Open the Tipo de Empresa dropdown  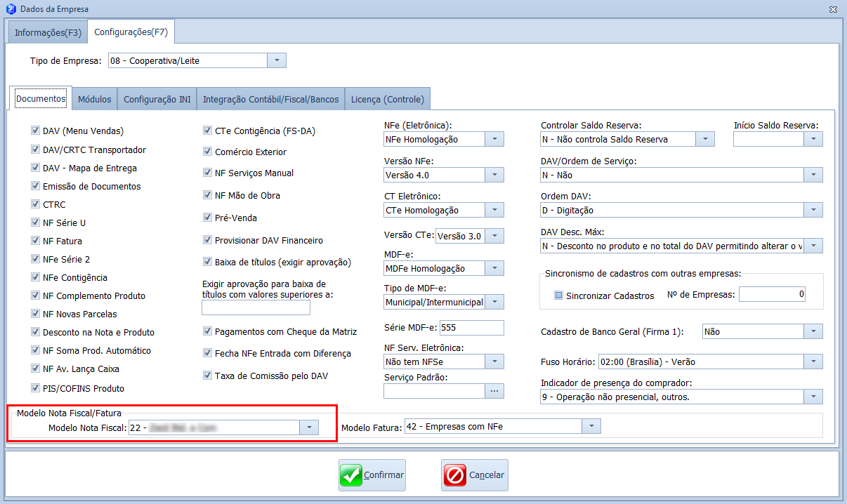point(277,61)
